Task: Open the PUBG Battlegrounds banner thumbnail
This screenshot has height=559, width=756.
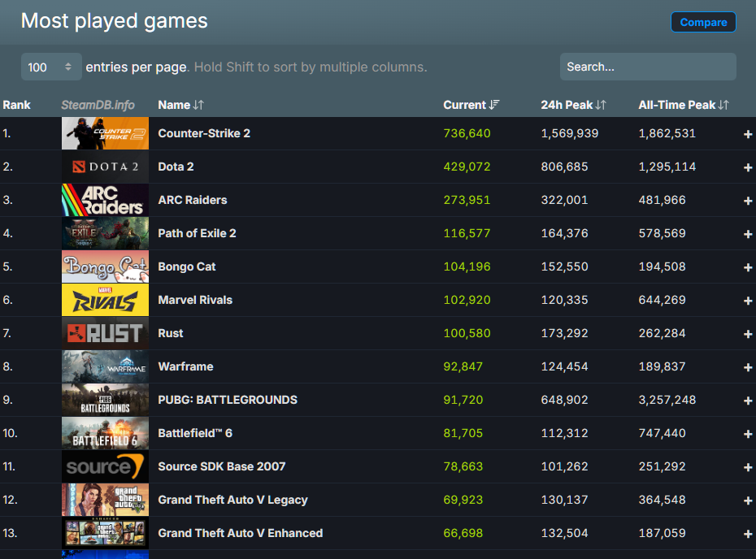Action: point(105,400)
